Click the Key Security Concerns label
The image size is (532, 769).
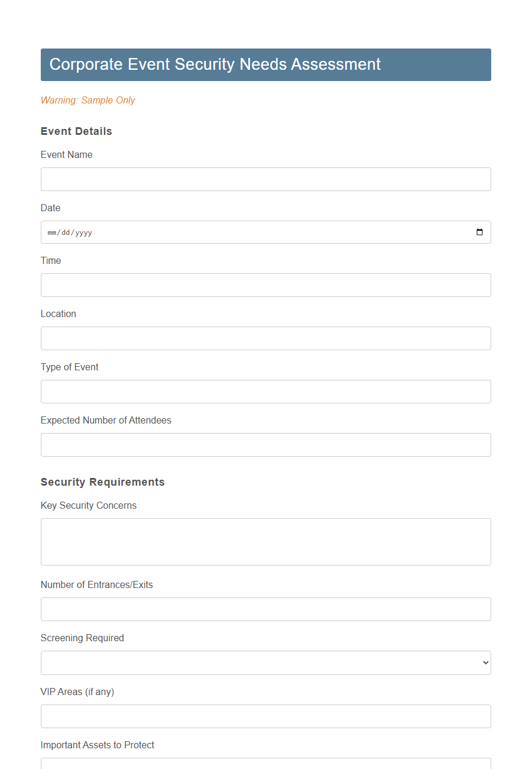coord(88,505)
